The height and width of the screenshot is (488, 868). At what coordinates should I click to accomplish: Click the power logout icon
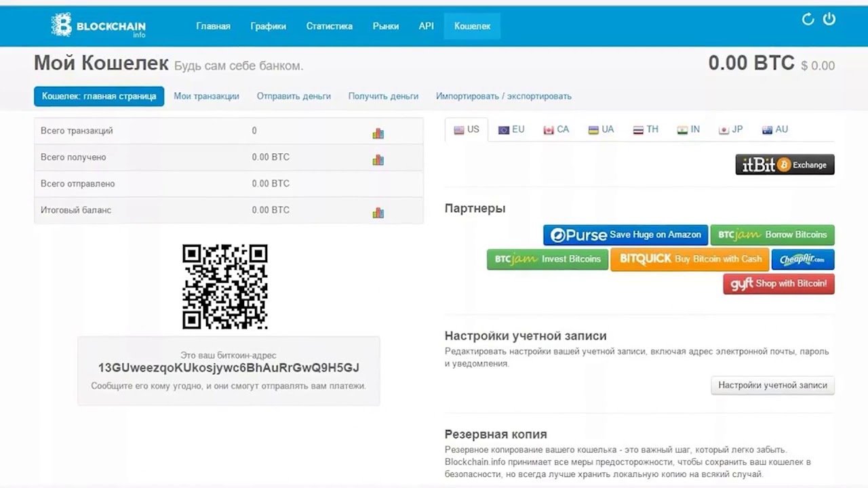pyautogui.click(x=829, y=19)
